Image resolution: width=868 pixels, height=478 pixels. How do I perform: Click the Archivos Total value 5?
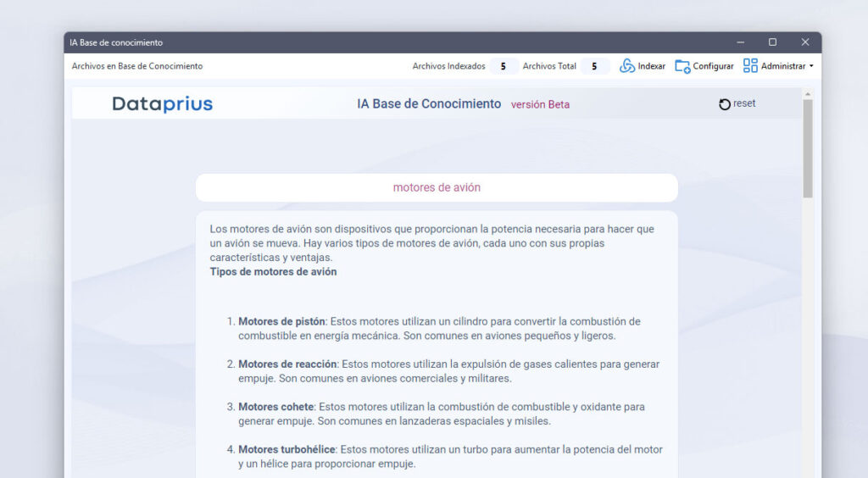click(594, 66)
